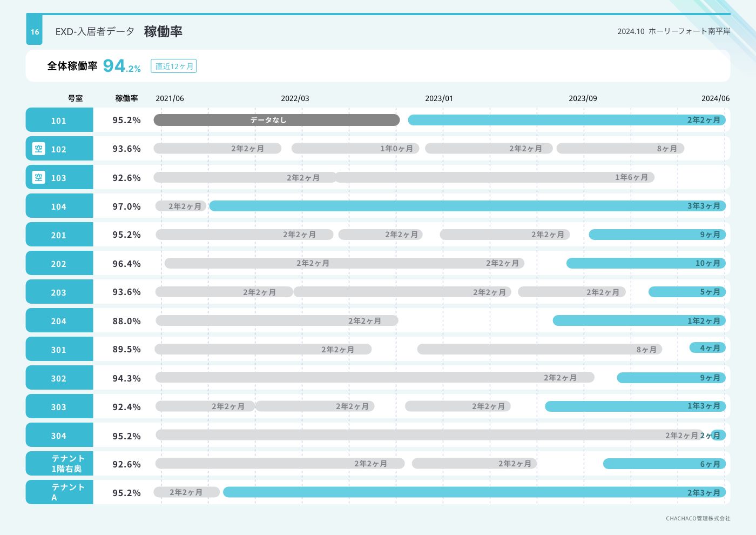Select the blue 10ヶ月 bar for room 202
Image resolution: width=756 pixels, height=535 pixels.
tap(645, 263)
